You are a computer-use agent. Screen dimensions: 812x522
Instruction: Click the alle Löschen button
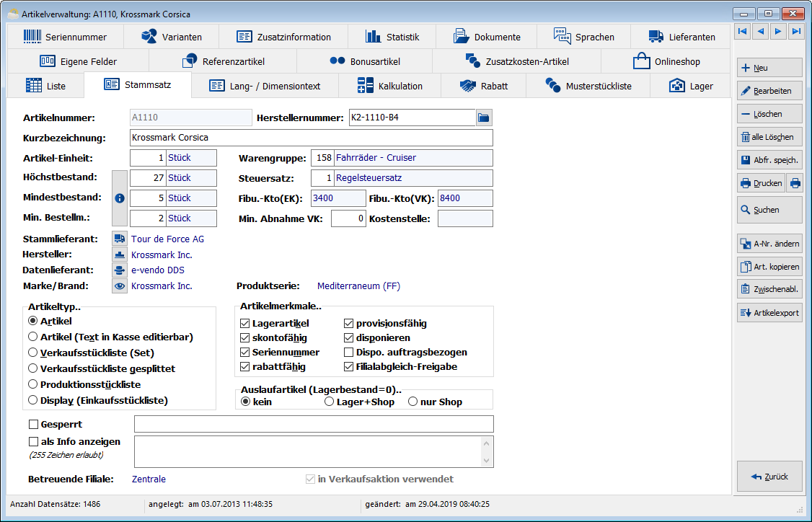[x=769, y=137]
